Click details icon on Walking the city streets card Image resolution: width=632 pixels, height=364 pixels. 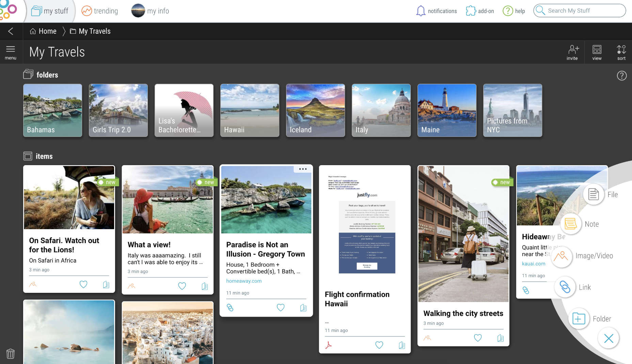pyautogui.click(x=501, y=338)
